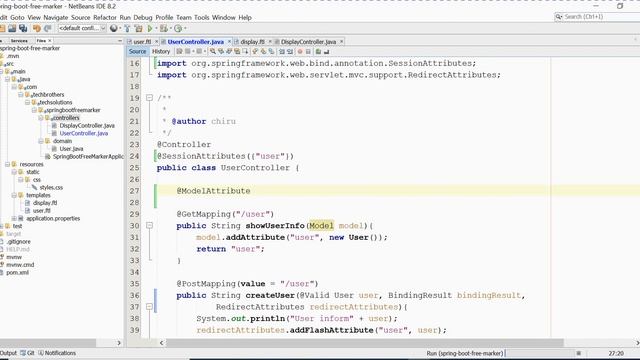The height and width of the screenshot is (360, 640).
Task: Click Find Previous Occurrence icon
Action: pos(221,51)
